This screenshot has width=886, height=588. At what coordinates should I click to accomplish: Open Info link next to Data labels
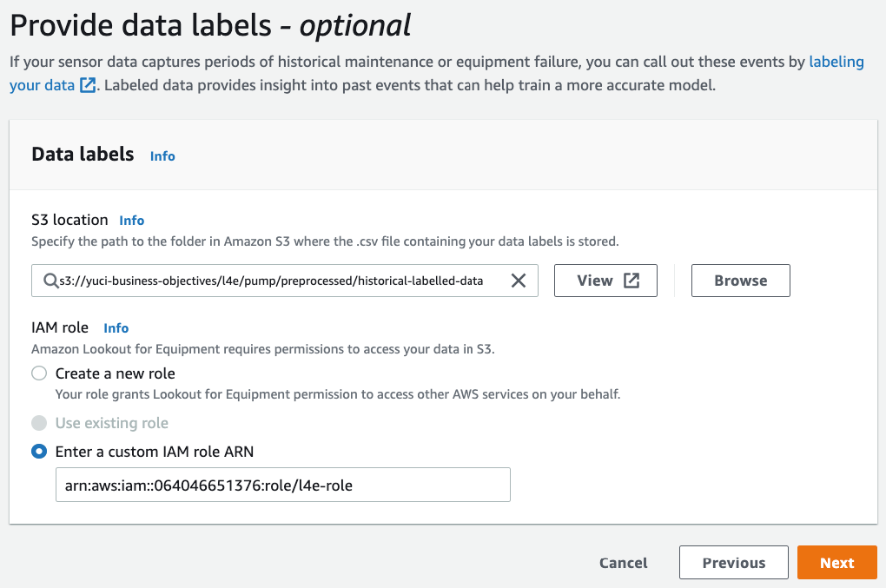point(162,156)
